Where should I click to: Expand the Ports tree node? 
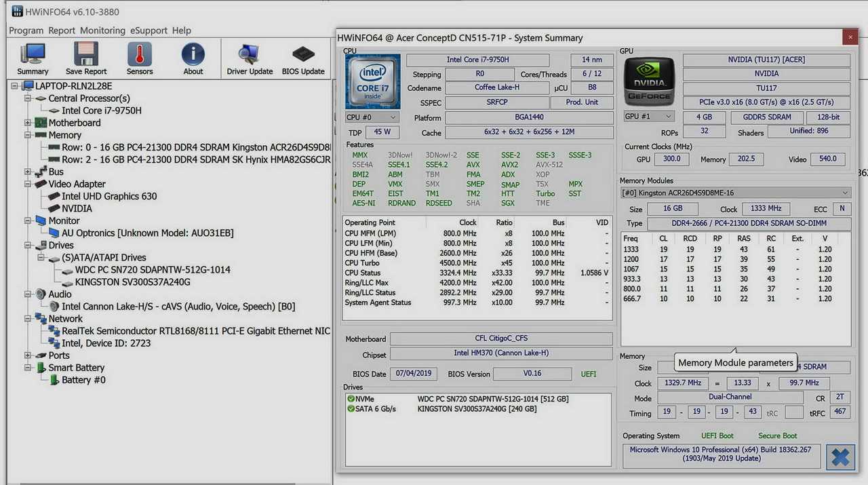(x=28, y=355)
